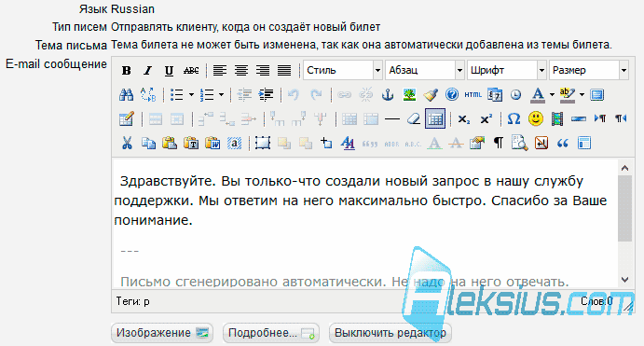Edit HTML source

[x=473, y=95]
